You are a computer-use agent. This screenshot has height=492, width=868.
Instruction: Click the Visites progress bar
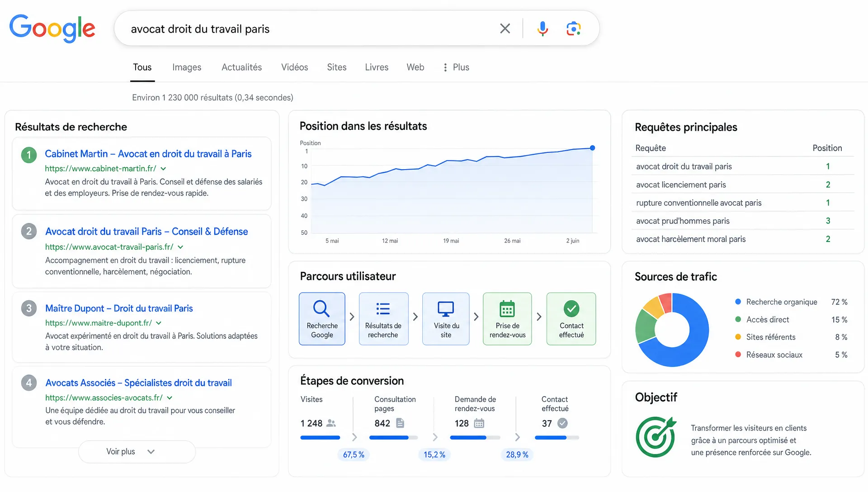pyautogui.click(x=320, y=438)
